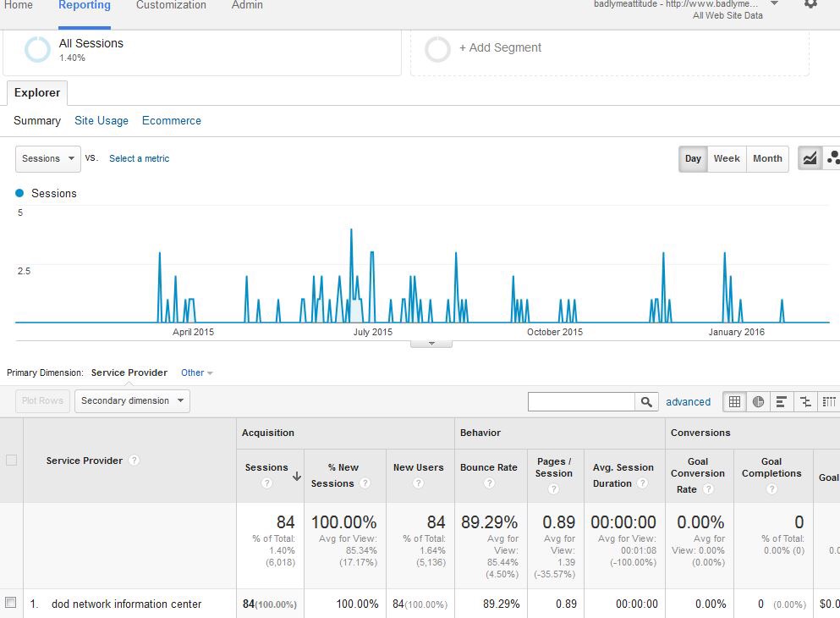Switch to performance bar view
840x618 pixels.
(x=782, y=401)
